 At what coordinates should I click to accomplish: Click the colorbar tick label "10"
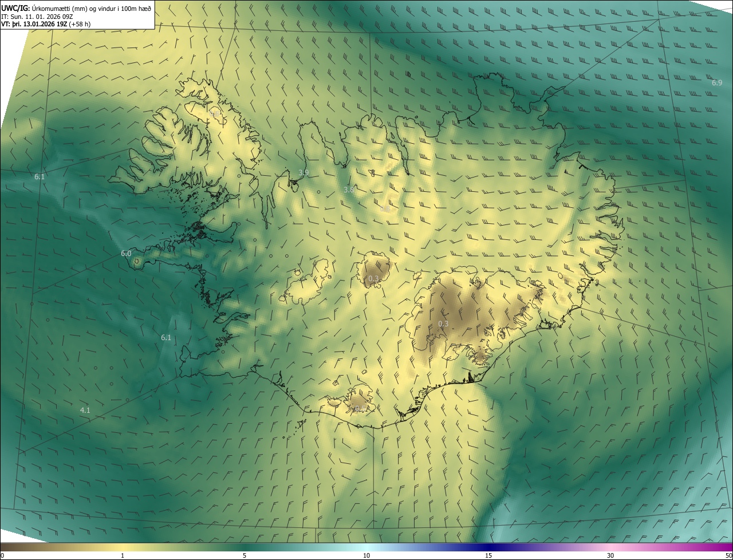[x=366, y=555]
